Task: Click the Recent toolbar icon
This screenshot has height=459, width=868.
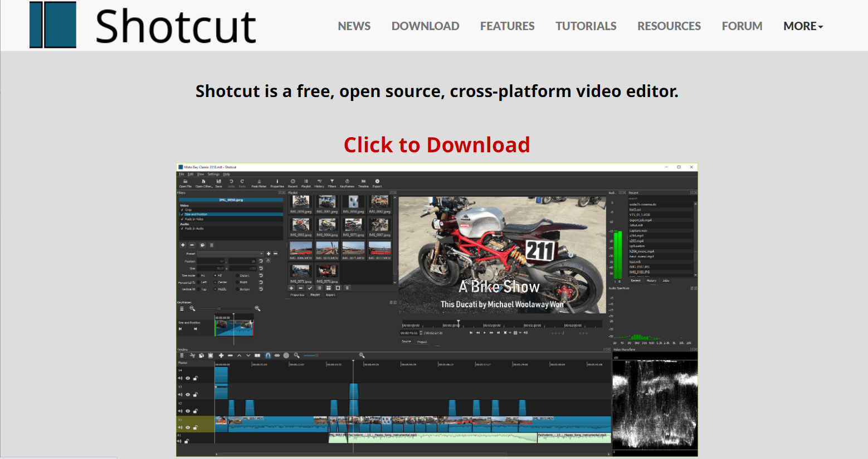Action: [x=292, y=183]
